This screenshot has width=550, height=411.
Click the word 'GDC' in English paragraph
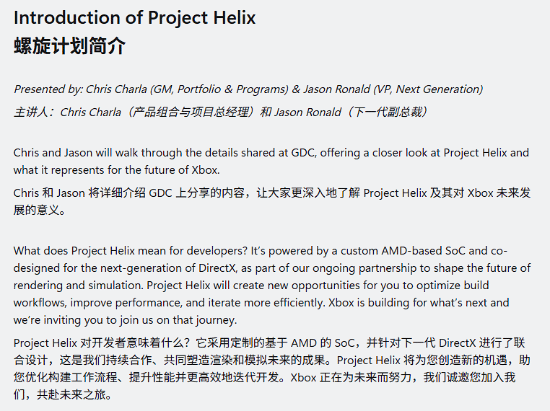303,153
